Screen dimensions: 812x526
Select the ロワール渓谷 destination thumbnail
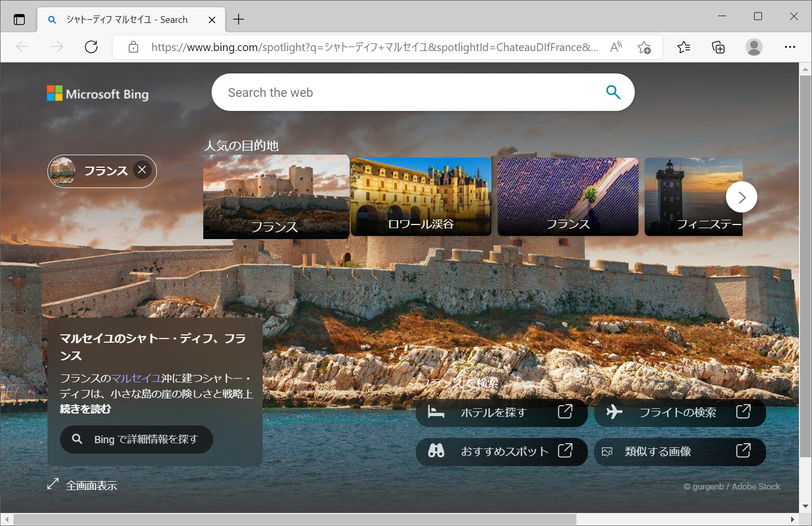tap(421, 197)
